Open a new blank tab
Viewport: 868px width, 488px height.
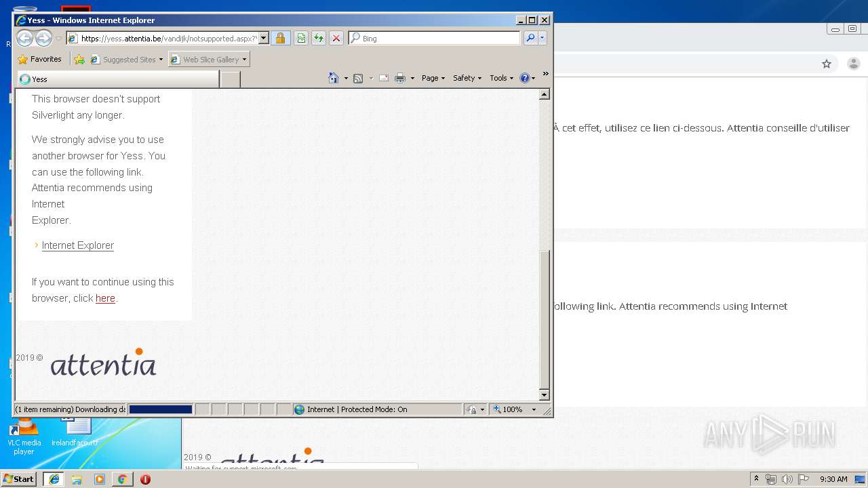click(x=231, y=79)
